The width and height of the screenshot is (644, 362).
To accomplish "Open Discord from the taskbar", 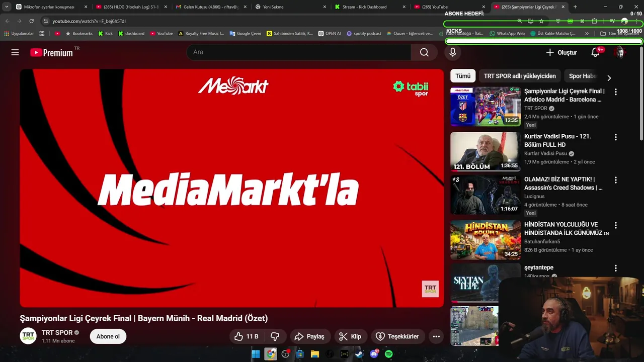I will pos(374,354).
